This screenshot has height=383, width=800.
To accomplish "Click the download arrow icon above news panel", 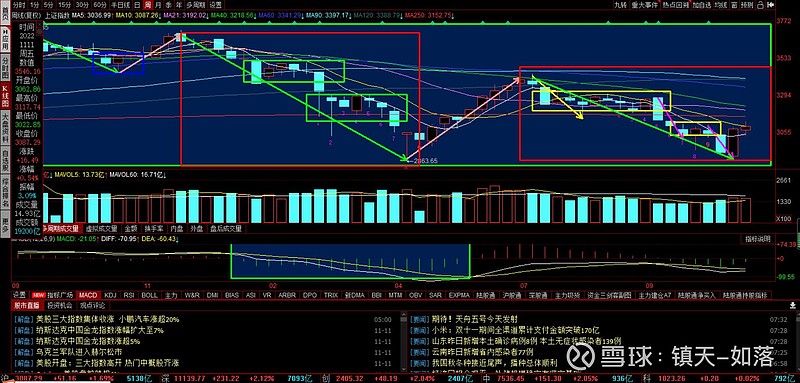I will point(793,305).
